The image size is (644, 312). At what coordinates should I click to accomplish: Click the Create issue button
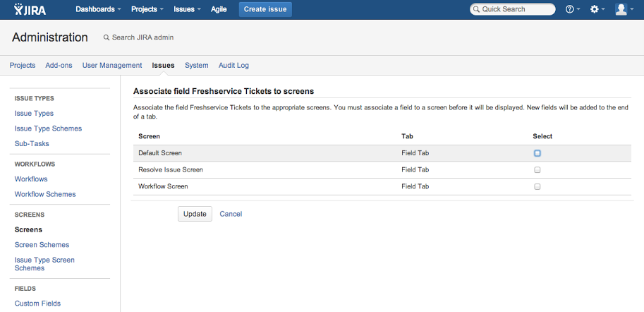pos(265,9)
